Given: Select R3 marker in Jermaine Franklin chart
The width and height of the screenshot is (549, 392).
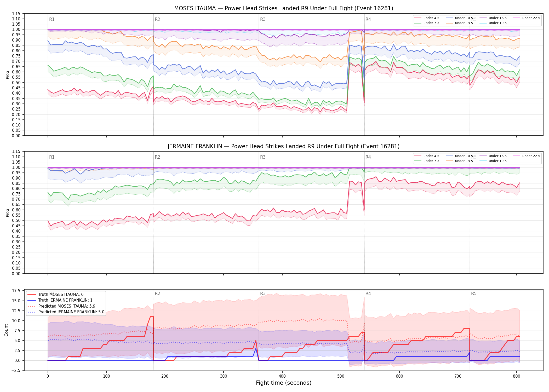Looking at the screenshot, I should pos(263,157).
